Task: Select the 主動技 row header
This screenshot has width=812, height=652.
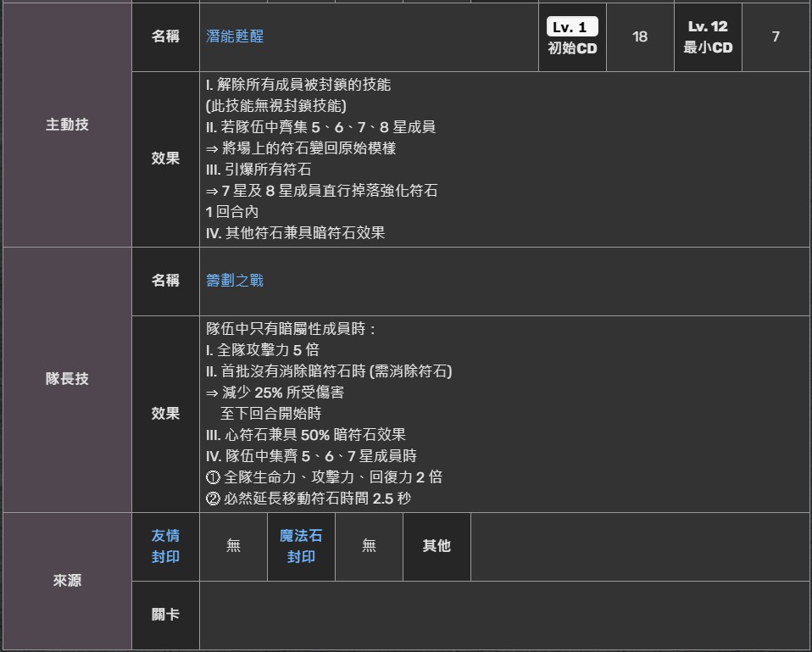Action: pos(67,125)
